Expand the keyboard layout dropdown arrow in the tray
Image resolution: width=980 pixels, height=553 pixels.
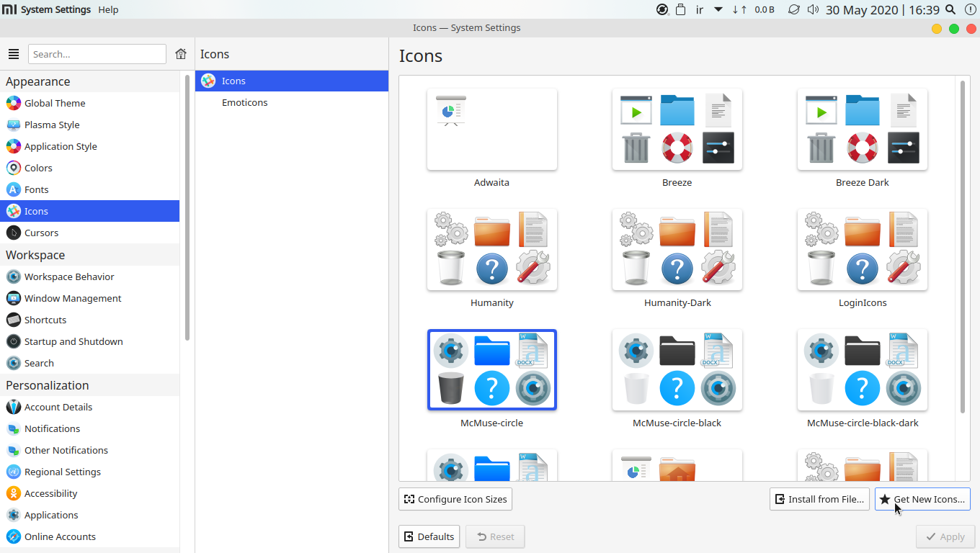tap(718, 10)
